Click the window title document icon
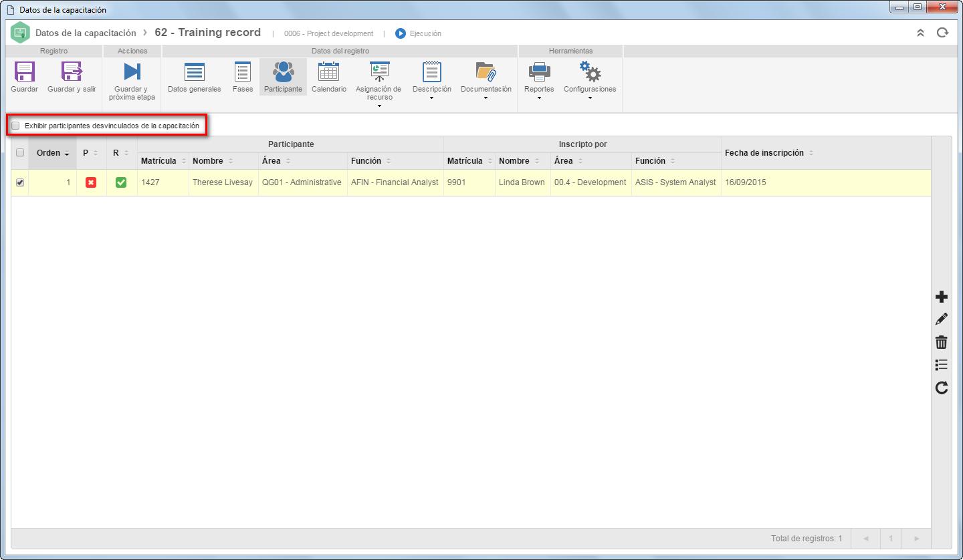 (x=10, y=10)
